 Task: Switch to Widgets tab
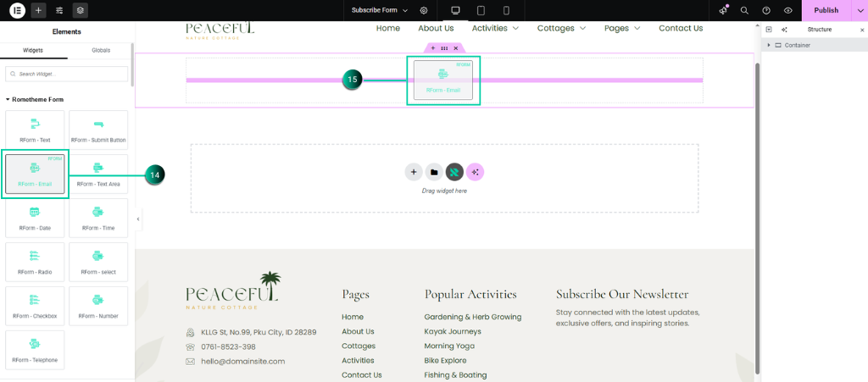tap(33, 50)
